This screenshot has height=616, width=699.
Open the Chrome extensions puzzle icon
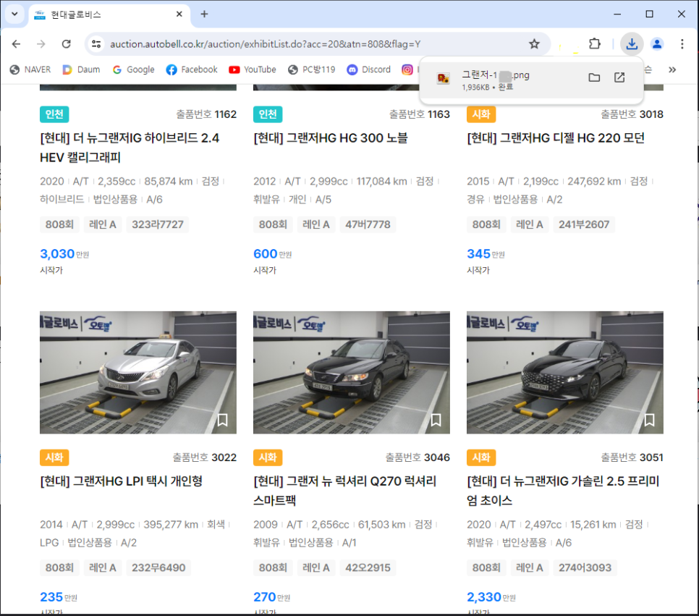click(x=594, y=44)
